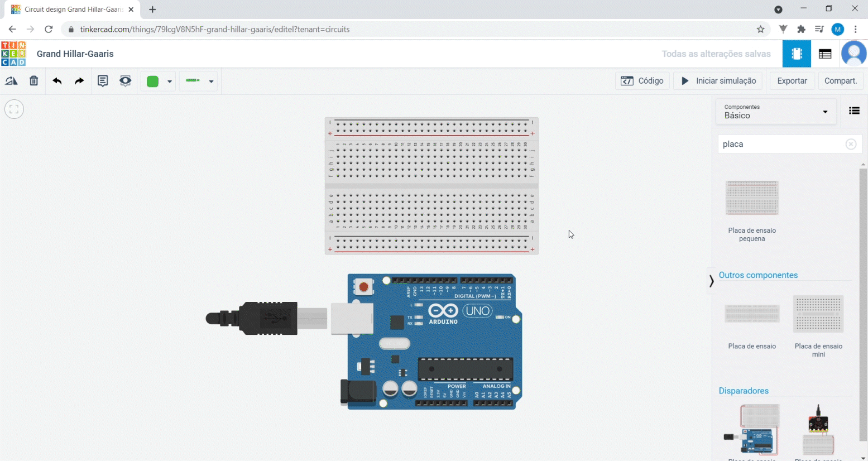868x461 pixels.
Task: Click the Todas as alterações salvas status
Action: pos(716,54)
